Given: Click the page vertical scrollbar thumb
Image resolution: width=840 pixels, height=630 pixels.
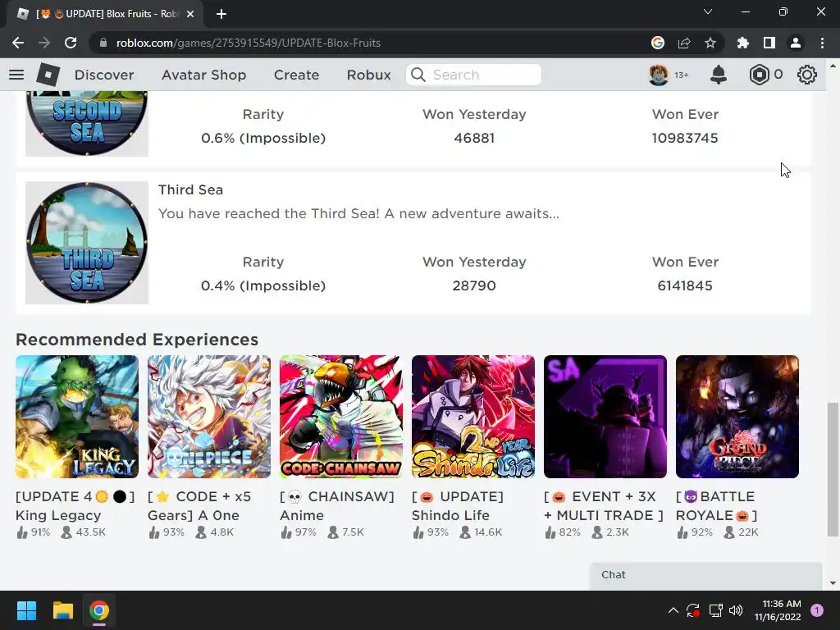Looking at the screenshot, I should [833, 468].
